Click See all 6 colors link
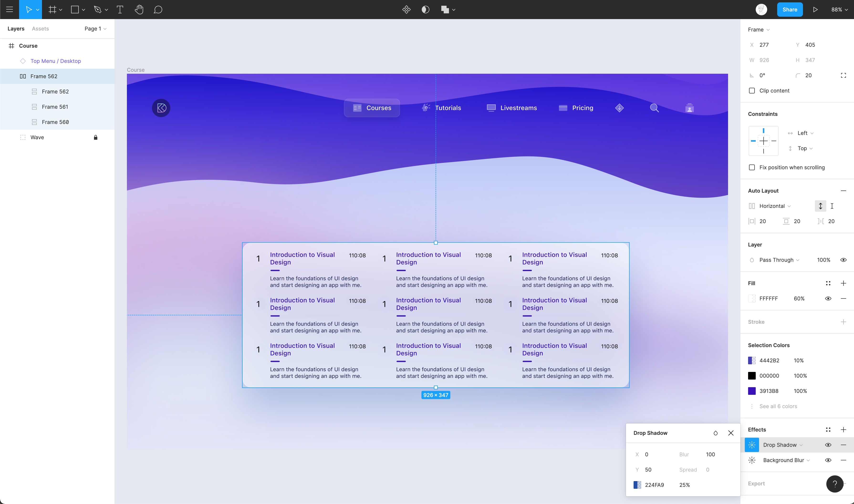 coord(778,406)
